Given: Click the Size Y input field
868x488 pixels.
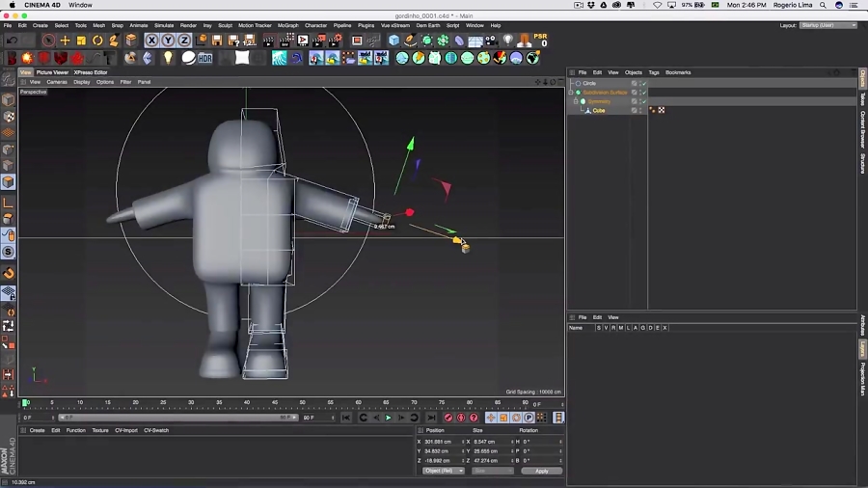Looking at the screenshot, I should [x=492, y=451].
